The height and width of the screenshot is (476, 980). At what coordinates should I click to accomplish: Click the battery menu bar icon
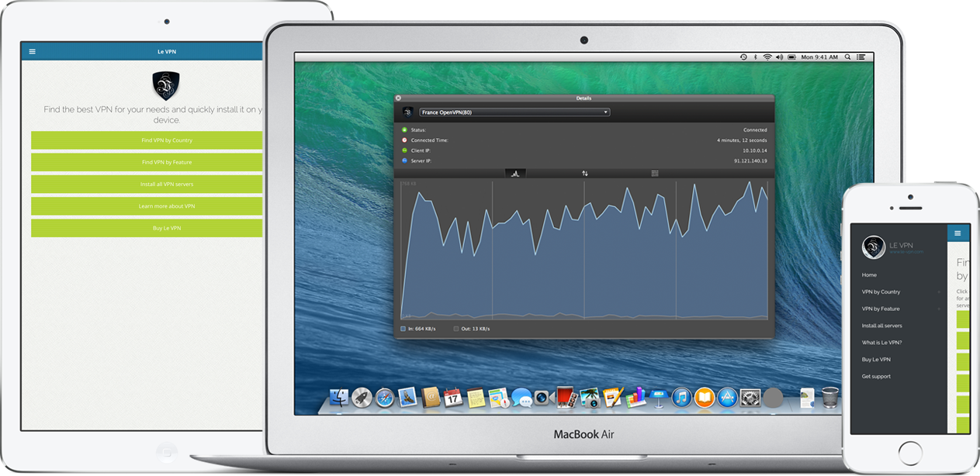point(791,57)
